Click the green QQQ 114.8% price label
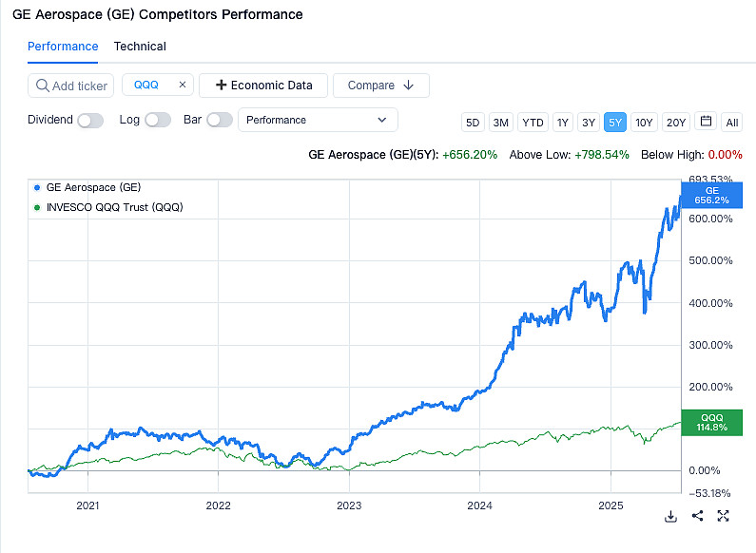This screenshot has width=756, height=553. (713, 423)
